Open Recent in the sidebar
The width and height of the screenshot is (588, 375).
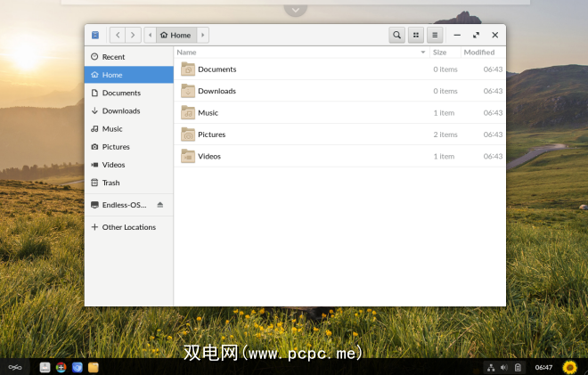128,57
